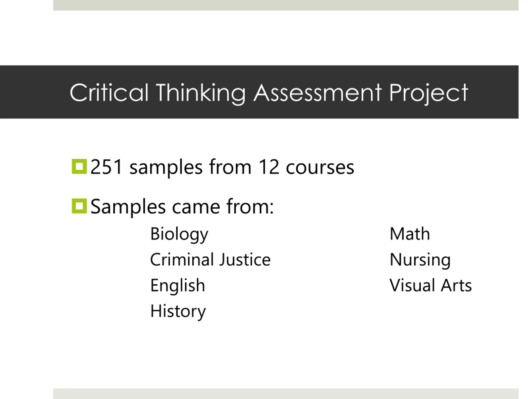532x399 pixels.
Task: Click the green bullet beside 251 samples
Action: [79, 166]
